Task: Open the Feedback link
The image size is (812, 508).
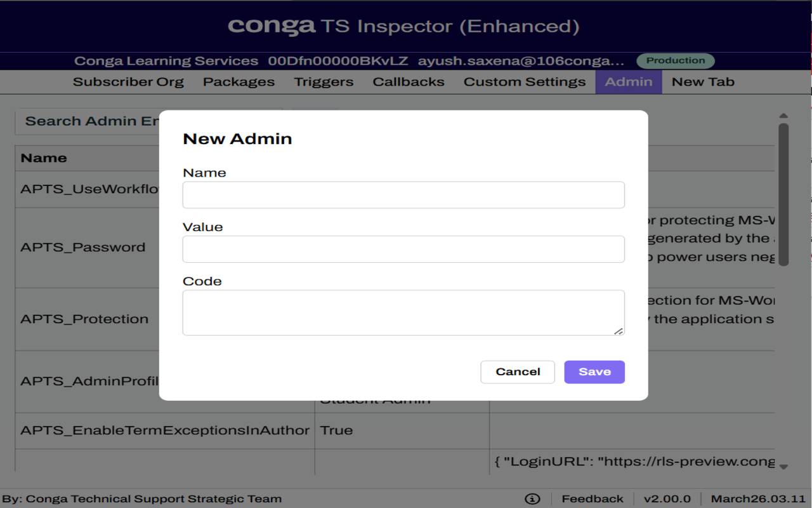Action: tap(593, 499)
